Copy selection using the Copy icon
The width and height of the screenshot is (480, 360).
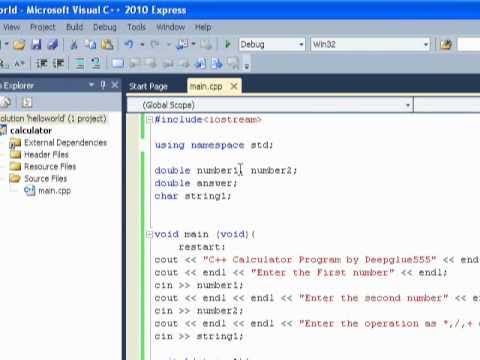[x=90, y=44]
